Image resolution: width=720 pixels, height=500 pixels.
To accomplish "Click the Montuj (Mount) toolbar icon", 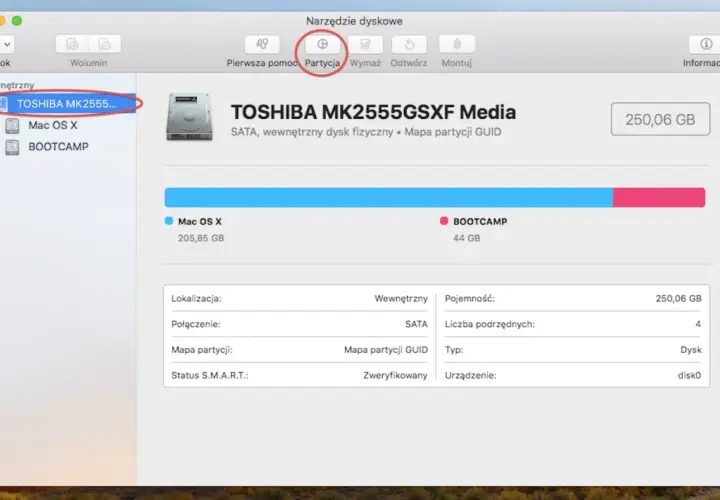I will click(x=456, y=45).
